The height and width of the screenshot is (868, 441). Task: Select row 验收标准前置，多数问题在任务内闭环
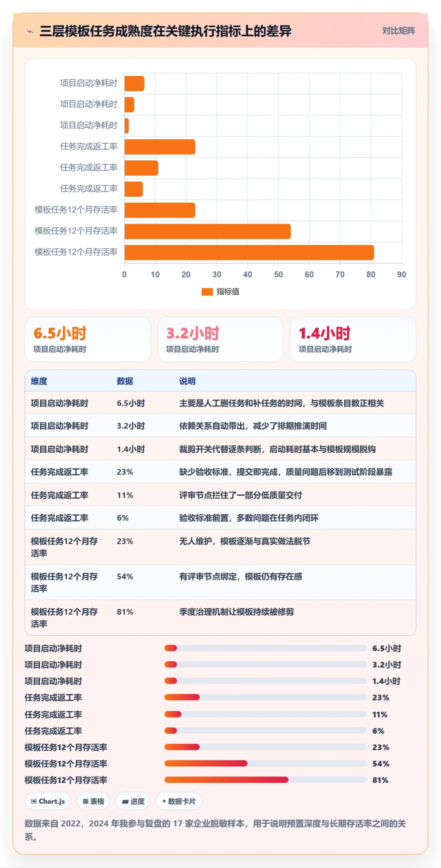(220, 518)
